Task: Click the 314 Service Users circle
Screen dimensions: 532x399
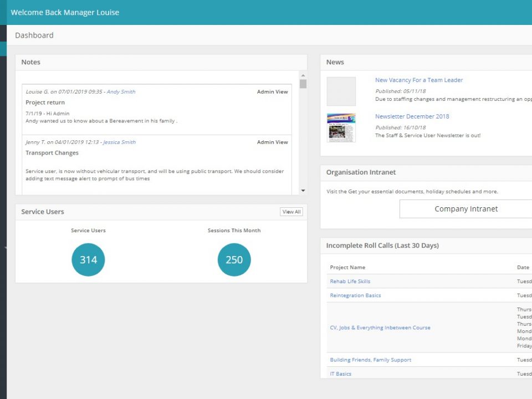Action: coord(88,259)
